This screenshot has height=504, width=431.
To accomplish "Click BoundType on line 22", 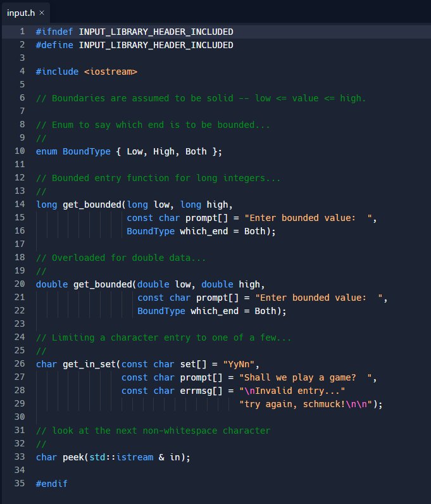I will [161, 311].
